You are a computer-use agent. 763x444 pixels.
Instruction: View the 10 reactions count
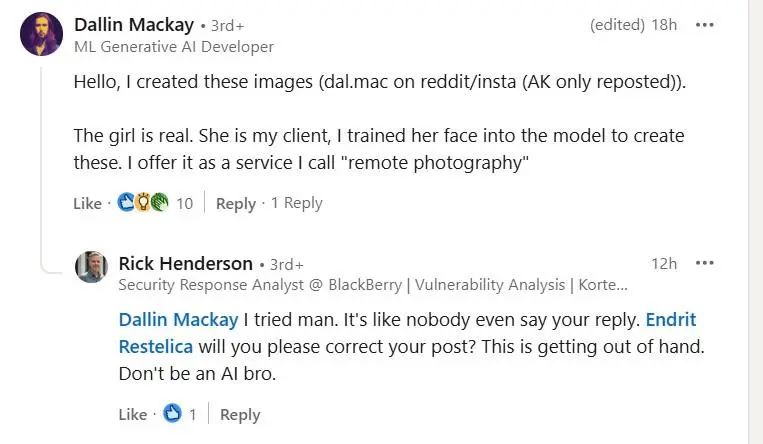(x=184, y=204)
